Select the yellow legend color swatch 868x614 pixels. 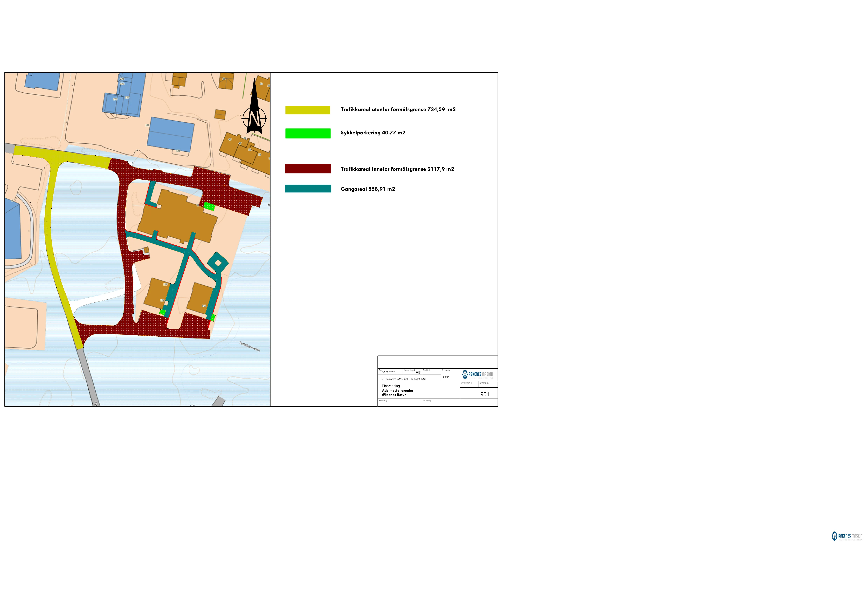[308, 110]
